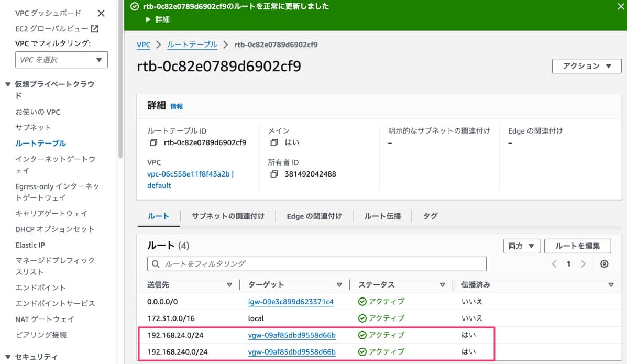627x364 pixels.
Task: Select ルートテーブル in the sidebar
Action: [41, 143]
